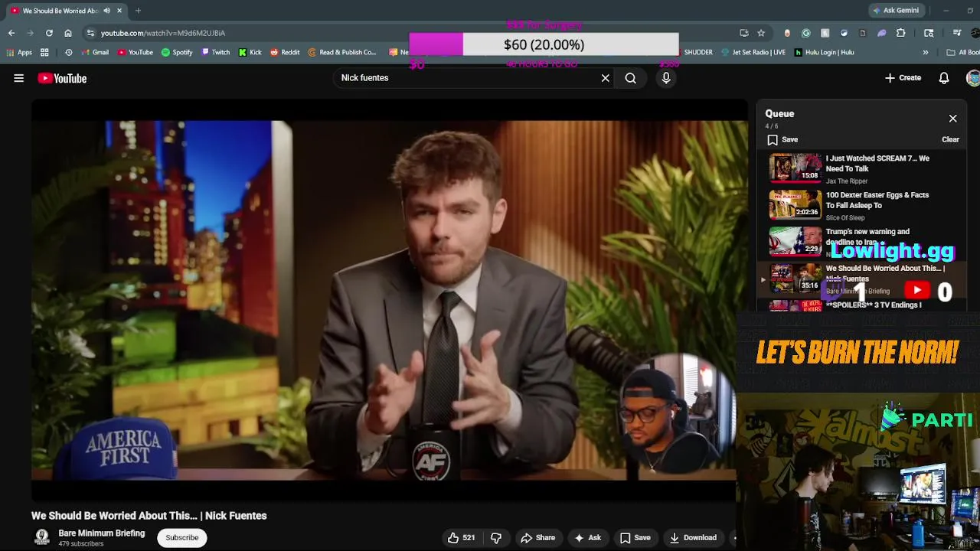980x551 pixels.
Task: Mute the tab via speaker icon
Action: coord(106,11)
